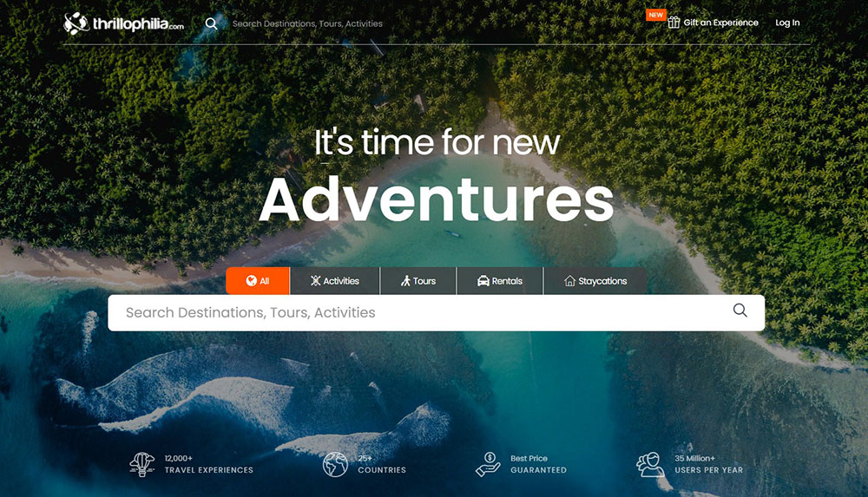Open Gift an Experience link
This screenshot has width=868, height=497.
pos(720,23)
